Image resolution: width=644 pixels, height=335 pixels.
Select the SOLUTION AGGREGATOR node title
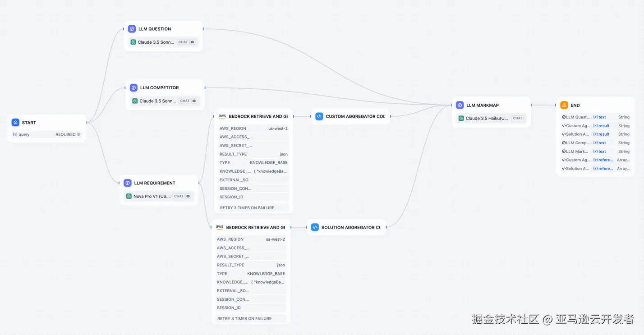pos(351,228)
